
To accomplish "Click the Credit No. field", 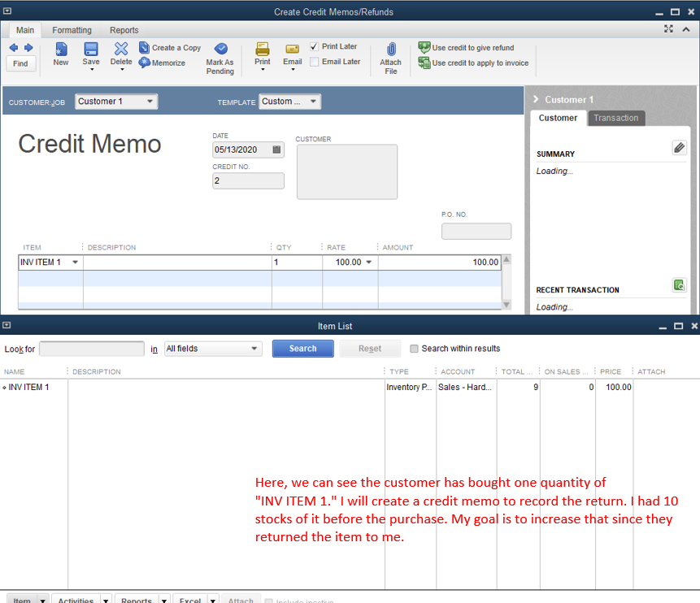I will 248,180.
